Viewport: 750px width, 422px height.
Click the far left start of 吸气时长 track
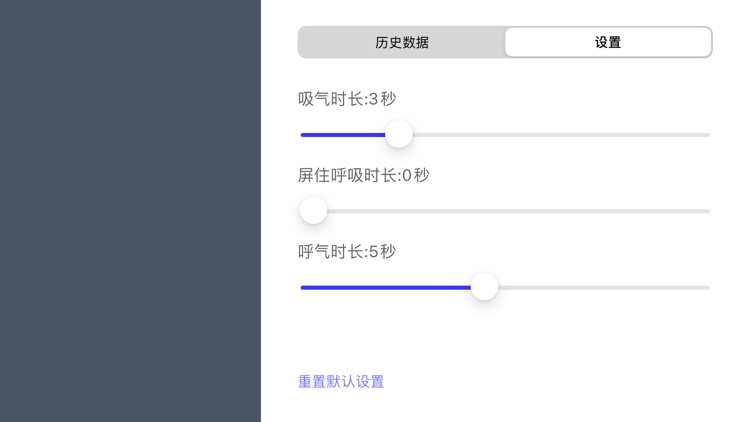303,134
